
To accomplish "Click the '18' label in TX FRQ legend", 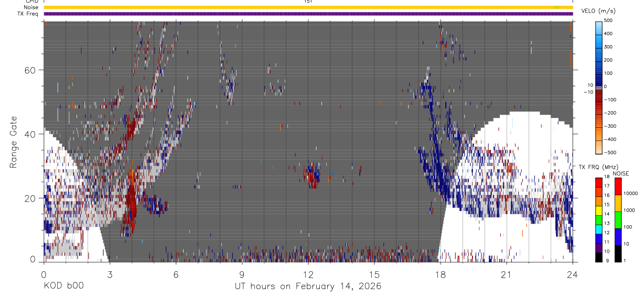I will pos(607,177).
